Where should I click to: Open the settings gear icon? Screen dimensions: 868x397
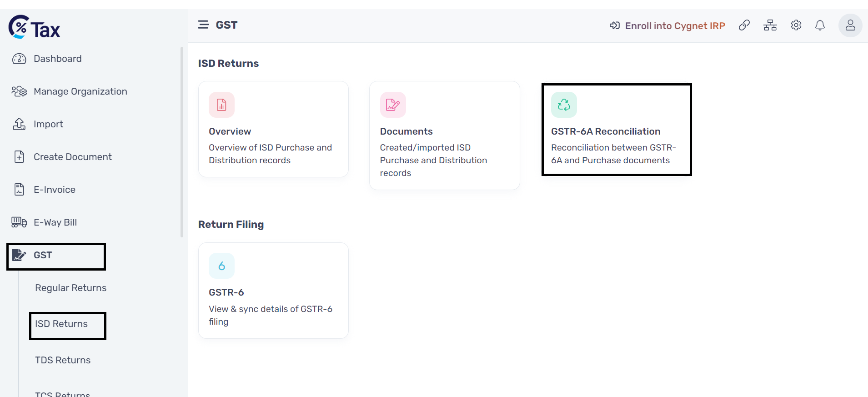tap(796, 25)
